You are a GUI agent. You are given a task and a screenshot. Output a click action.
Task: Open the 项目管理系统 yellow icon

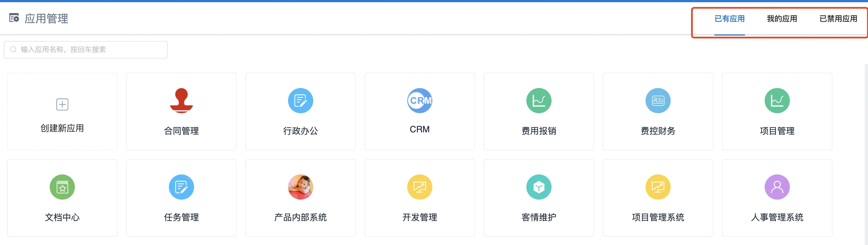(658, 187)
